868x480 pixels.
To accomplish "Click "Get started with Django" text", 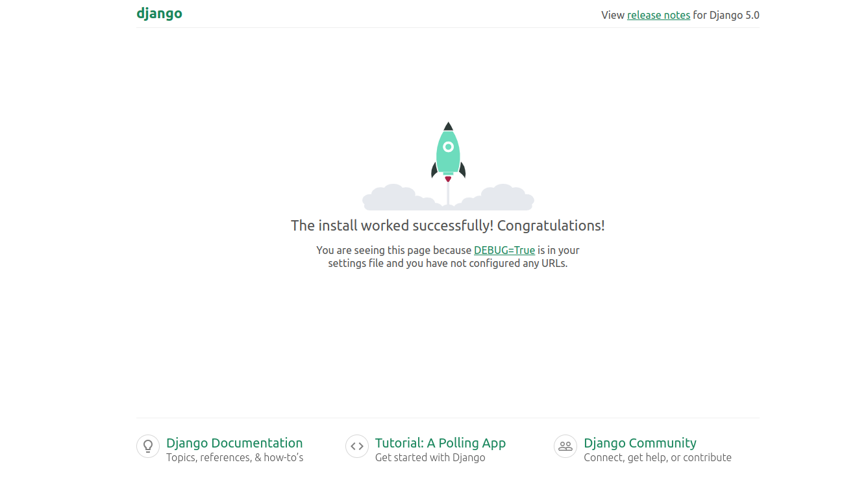I will (x=430, y=457).
